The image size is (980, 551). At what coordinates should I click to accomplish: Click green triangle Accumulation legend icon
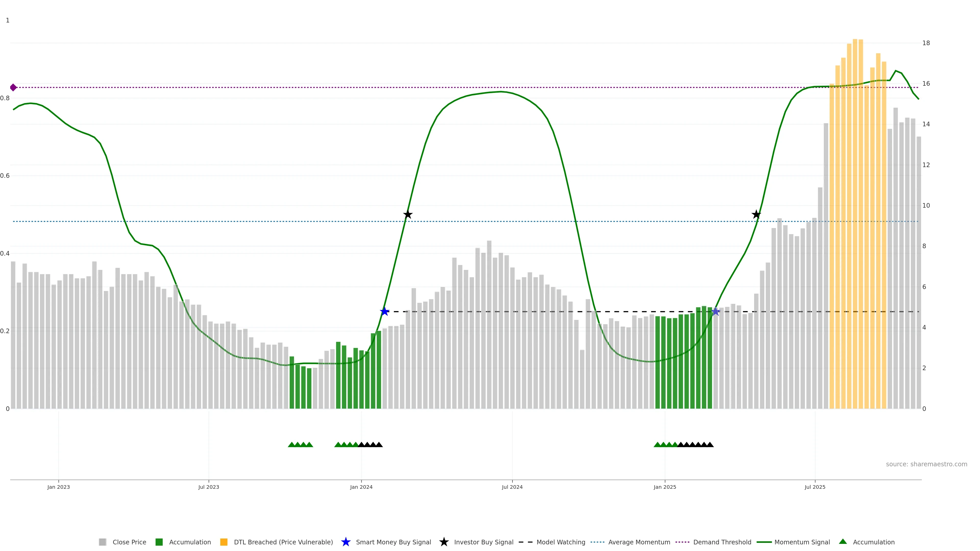tap(843, 542)
